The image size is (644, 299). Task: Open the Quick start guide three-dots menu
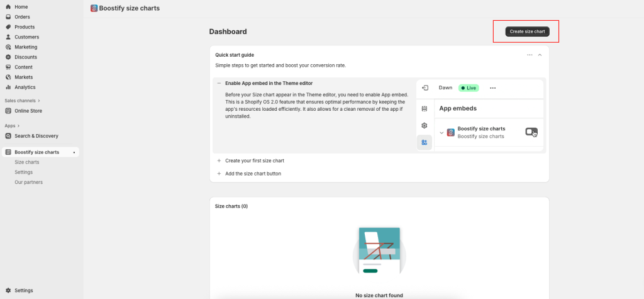530,55
